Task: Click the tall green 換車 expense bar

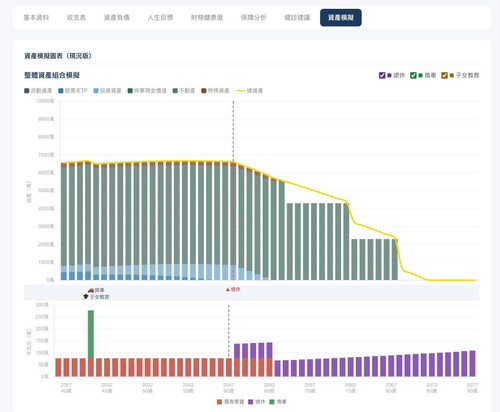Action: (91, 334)
